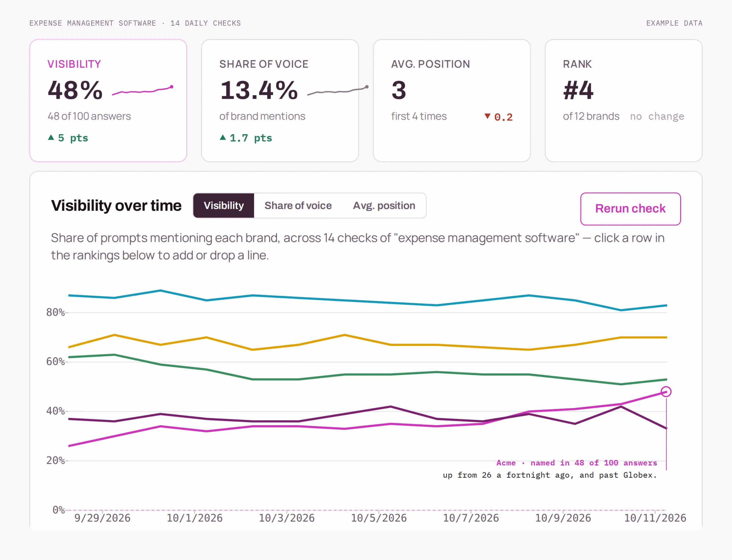This screenshot has width=732, height=560.
Task: Click '48 of 100 answers' text
Action: 89,116
